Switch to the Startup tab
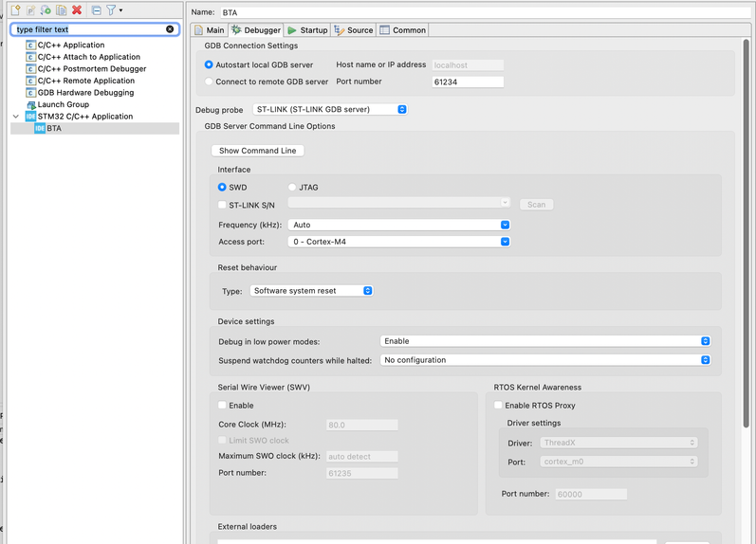The height and width of the screenshot is (544, 756). [307, 30]
